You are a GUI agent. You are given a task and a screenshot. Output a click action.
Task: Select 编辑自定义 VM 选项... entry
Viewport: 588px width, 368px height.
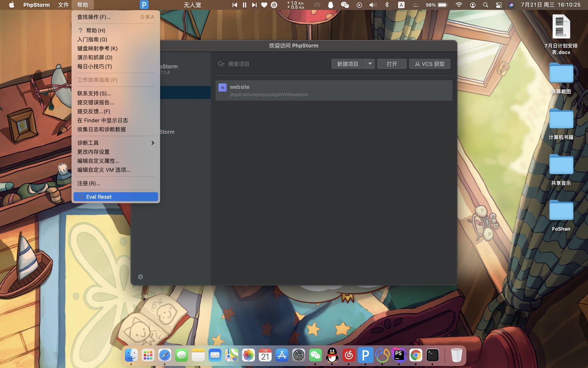click(x=116, y=170)
